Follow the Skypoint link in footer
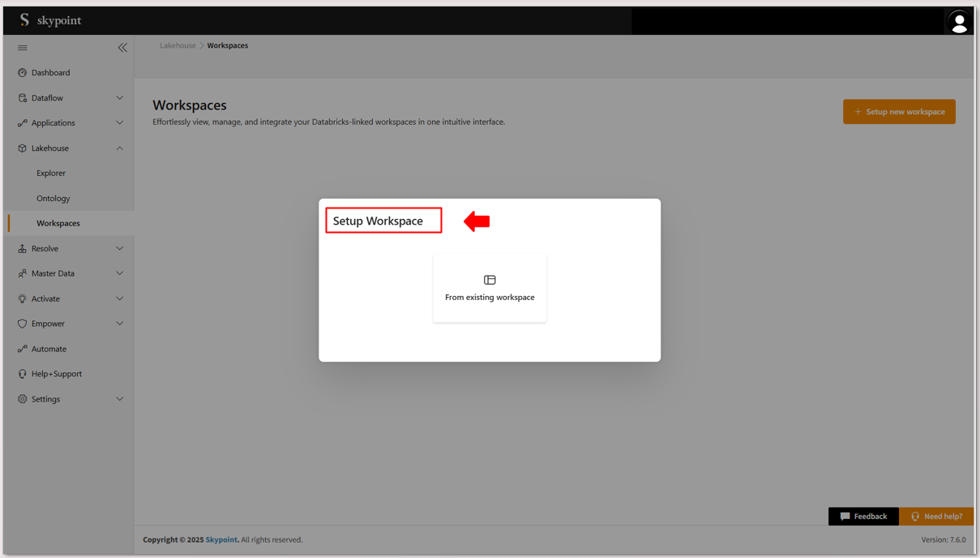The height and width of the screenshot is (558, 980). 221,540
